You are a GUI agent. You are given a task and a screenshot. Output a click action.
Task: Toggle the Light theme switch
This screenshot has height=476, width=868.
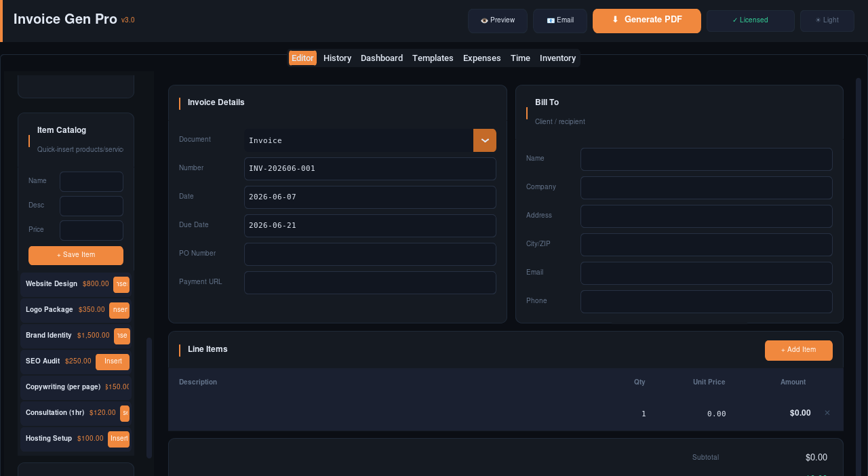click(827, 21)
